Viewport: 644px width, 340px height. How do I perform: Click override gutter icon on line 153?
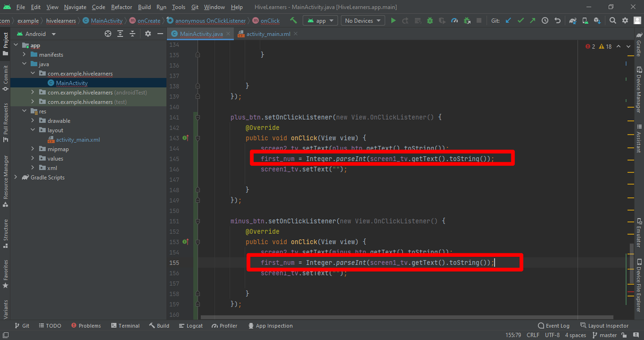(x=186, y=242)
